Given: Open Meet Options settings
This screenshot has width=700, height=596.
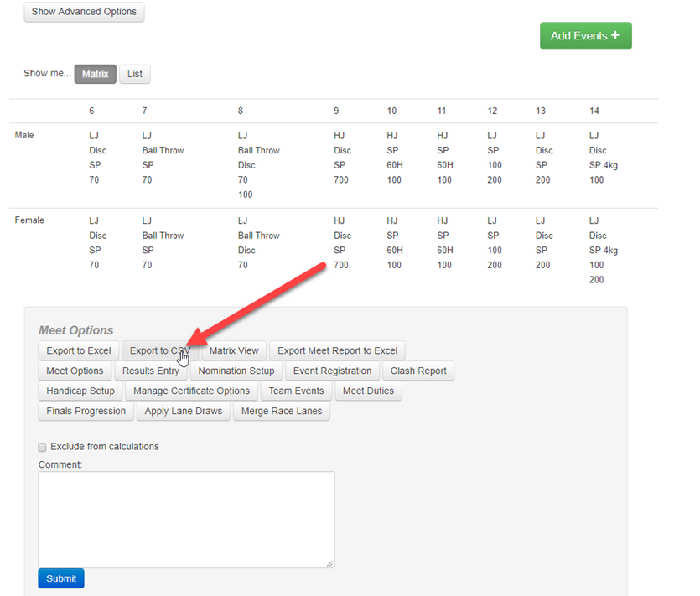Looking at the screenshot, I should click(x=75, y=371).
